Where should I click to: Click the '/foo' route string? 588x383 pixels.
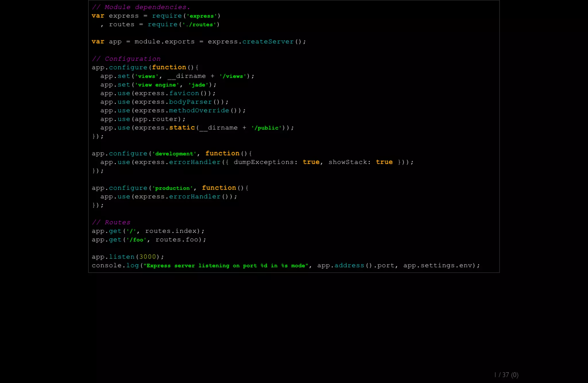[136, 240]
